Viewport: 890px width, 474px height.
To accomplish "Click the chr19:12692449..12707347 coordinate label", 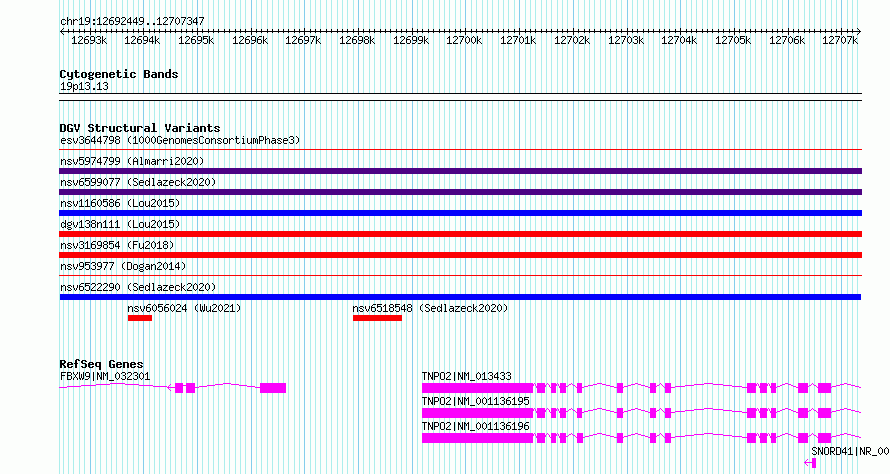I will [132, 21].
